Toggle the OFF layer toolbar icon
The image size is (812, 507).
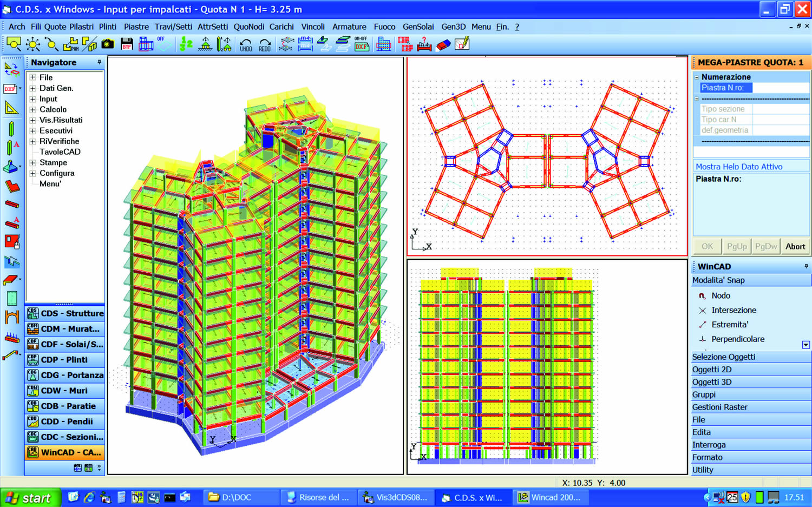[x=164, y=44]
